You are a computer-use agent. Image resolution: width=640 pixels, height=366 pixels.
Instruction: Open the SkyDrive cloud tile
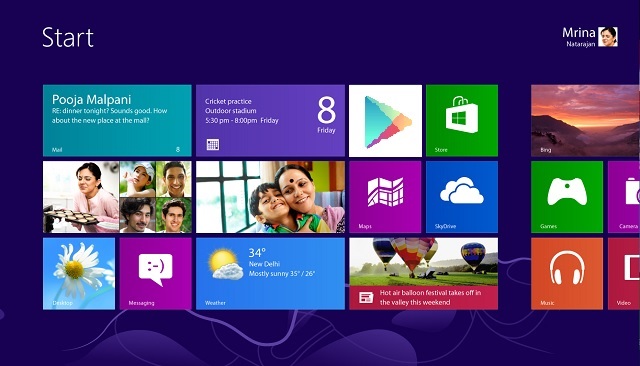coord(462,197)
